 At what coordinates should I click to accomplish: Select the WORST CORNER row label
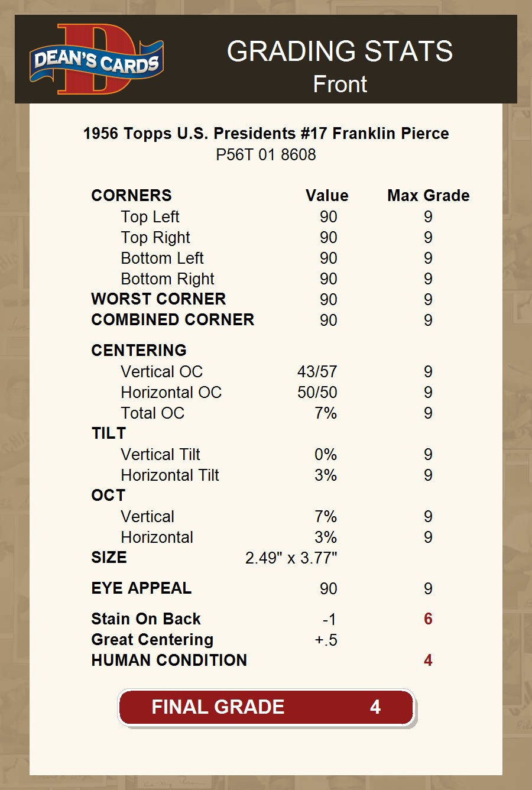[x=158, y=299]
